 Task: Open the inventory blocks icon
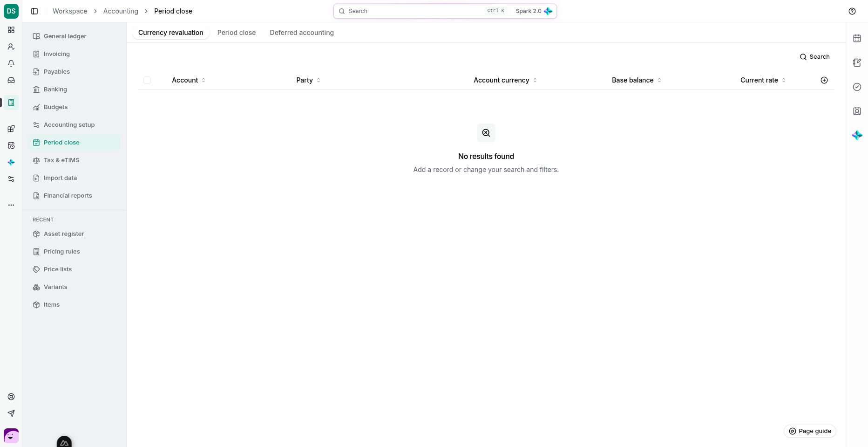pyautogui.click(x=11, y=129)
